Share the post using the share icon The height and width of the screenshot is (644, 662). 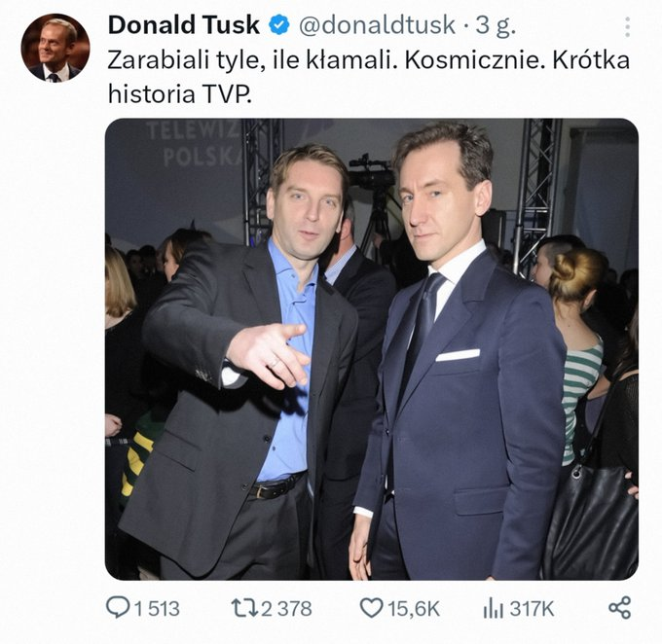pyautogui.click(x=620, y=608)
